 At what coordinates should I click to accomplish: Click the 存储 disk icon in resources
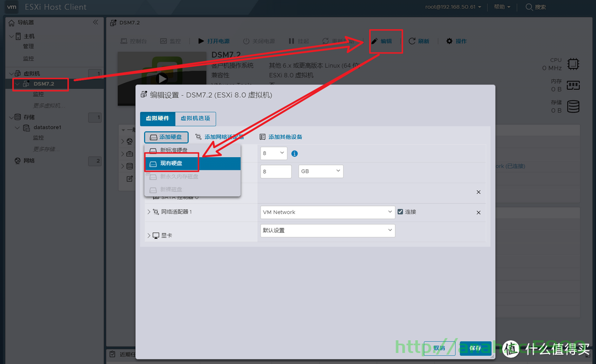573,106
